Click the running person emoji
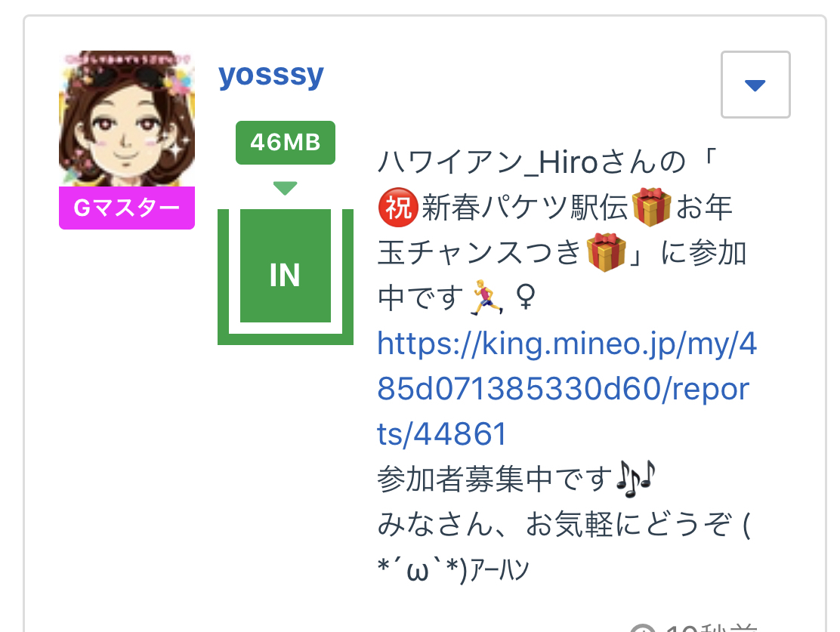Screen dimensions: 840x632 click(486, 298)
